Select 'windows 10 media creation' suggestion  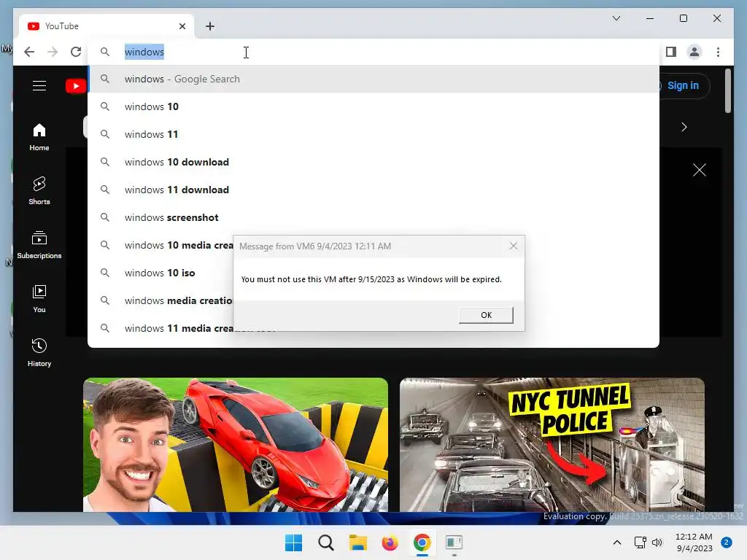[160, 245]
